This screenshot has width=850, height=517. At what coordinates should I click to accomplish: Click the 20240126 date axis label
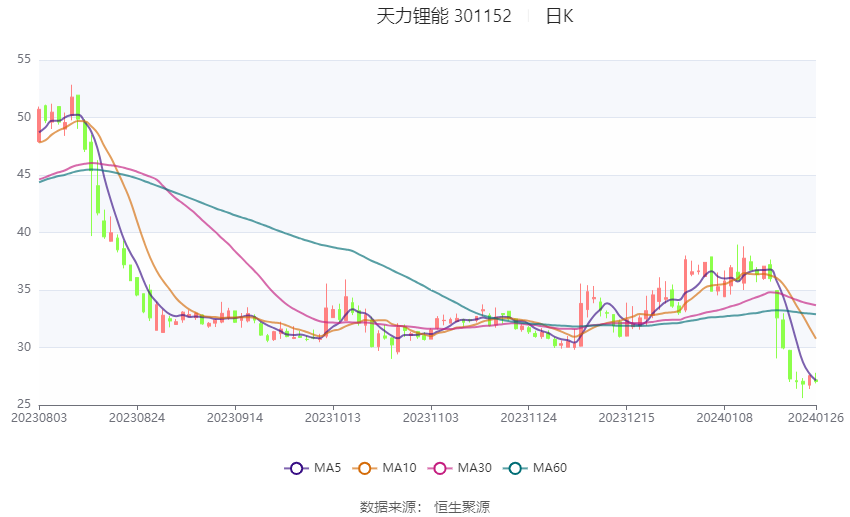(x=816, y=418)
